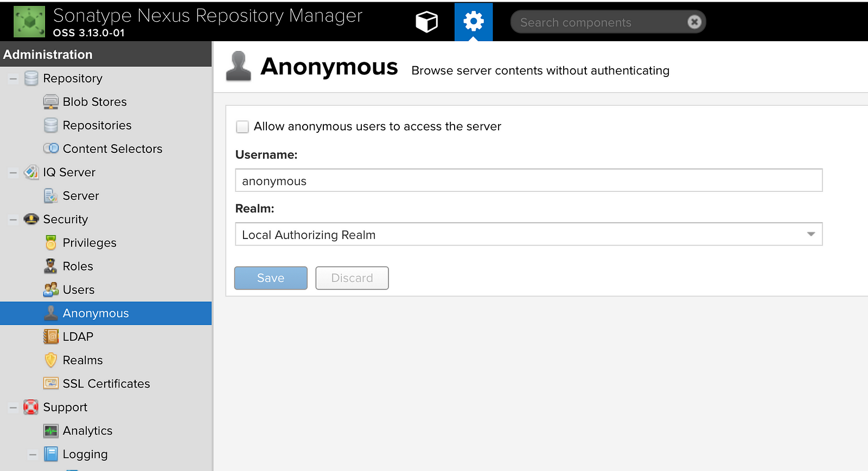
Task: Click the Server page icon
Action: tap(50, 196)
